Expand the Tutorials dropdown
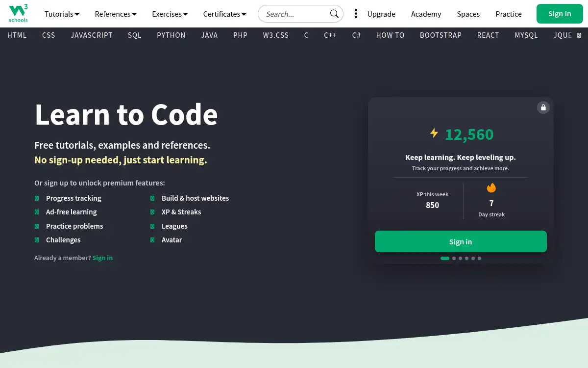The image size is (588, 368). point(62,14)
